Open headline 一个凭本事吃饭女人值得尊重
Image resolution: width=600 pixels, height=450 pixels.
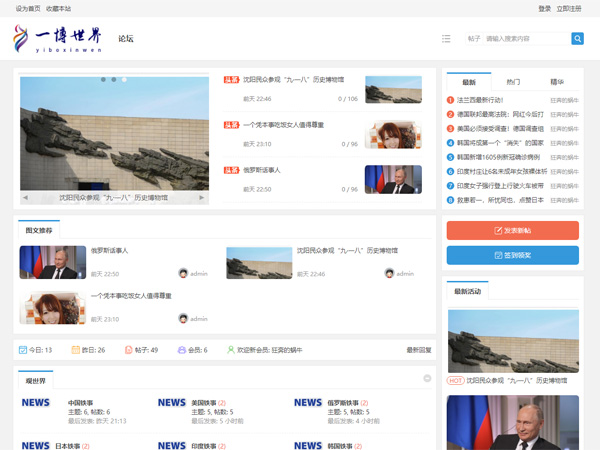click(284, 125)
